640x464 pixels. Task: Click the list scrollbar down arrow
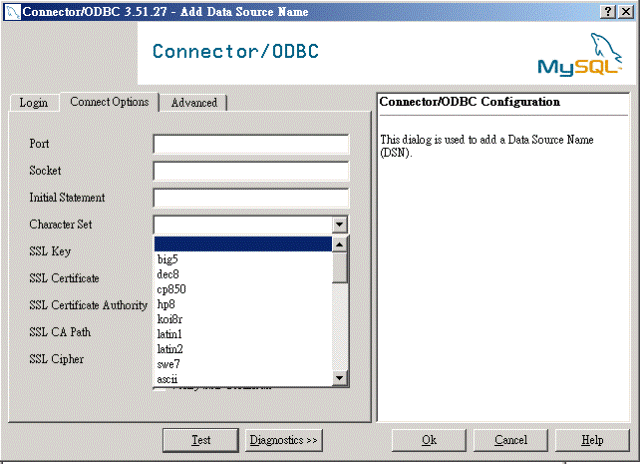click(x=340, y=378)
